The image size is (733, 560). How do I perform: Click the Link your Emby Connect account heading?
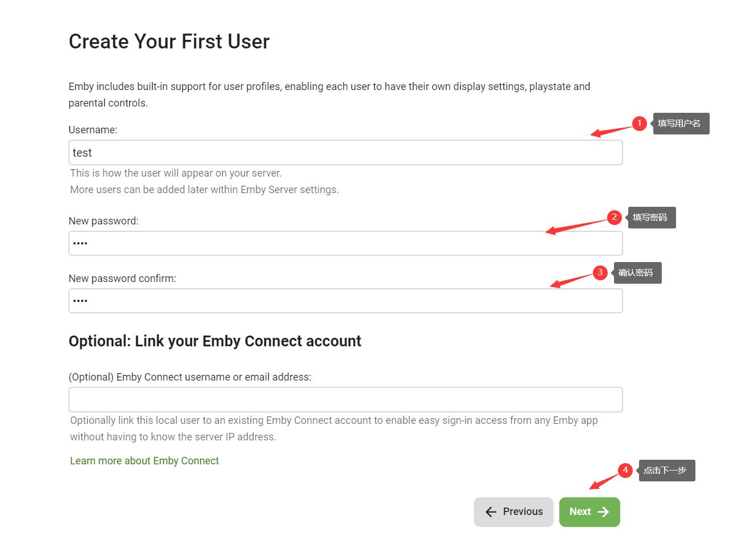point(215,341)
